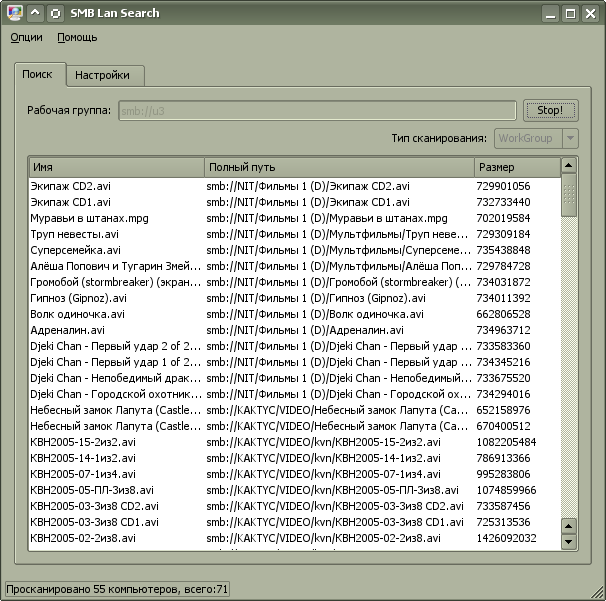This screenshot has width=606, height=601.
Task: Maximize the SMB Lan Search window
Action: [x=570, y=14]
